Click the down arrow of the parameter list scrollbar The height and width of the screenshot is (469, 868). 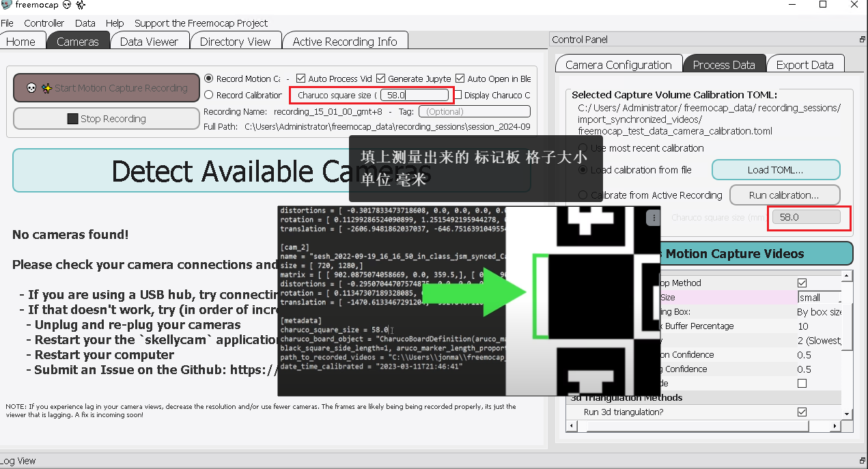[848, 414]
